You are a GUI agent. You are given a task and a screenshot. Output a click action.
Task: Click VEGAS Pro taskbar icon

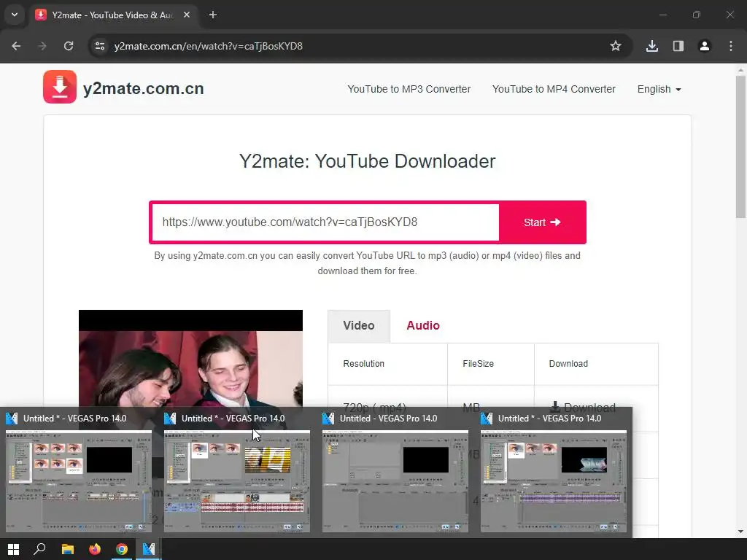[x=149, y=549]
